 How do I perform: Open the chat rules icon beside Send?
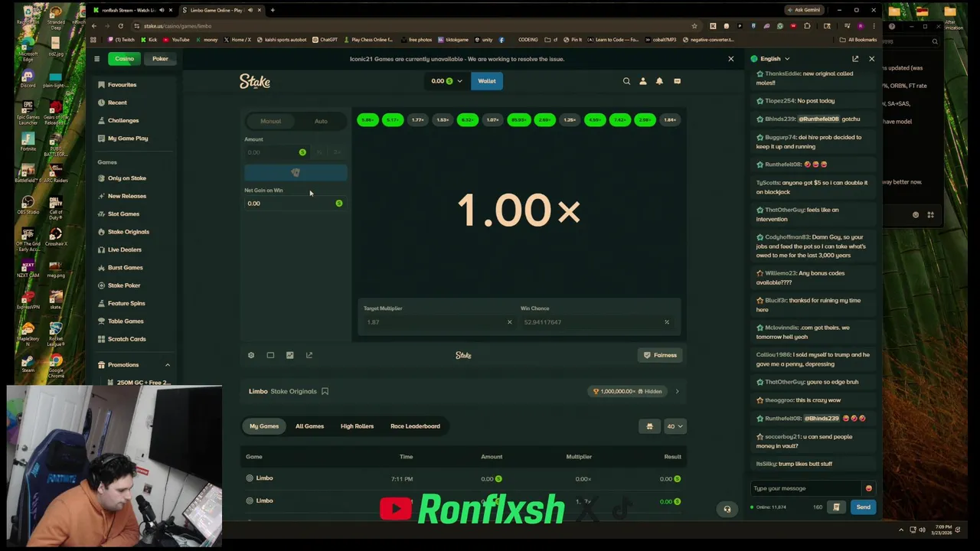tap(836, 507)
